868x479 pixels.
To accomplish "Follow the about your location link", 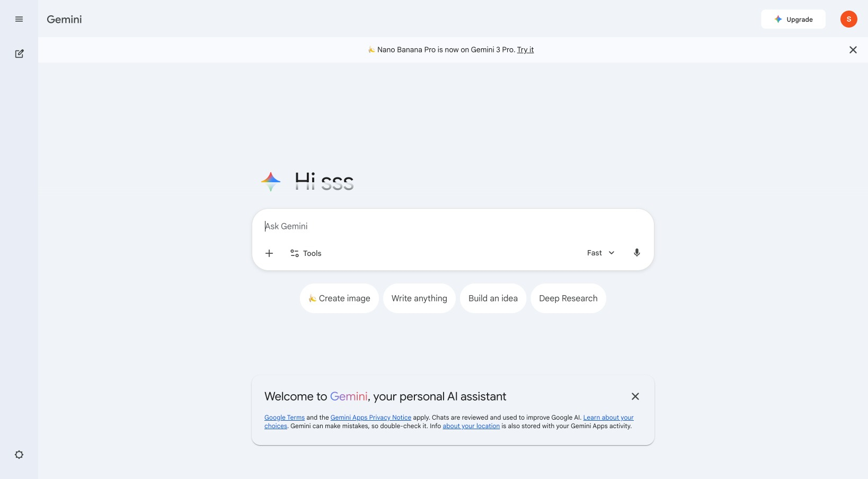I will tap(471, 426).
